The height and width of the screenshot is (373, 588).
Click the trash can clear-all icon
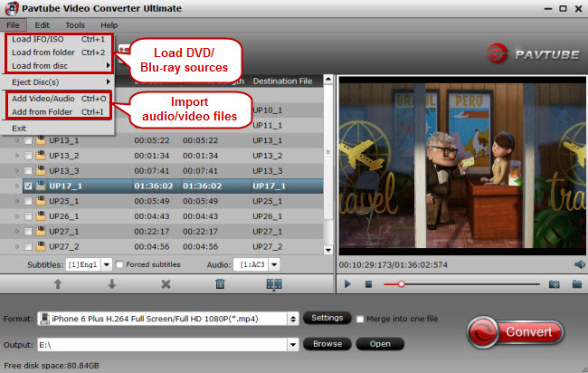pyautogui.click(x=220, y=284)
